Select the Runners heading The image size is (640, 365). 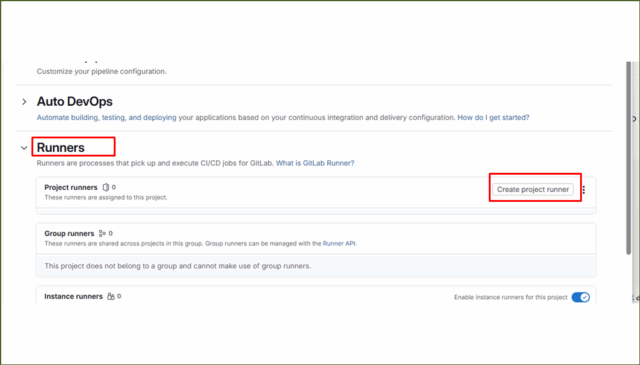point(61,147)
